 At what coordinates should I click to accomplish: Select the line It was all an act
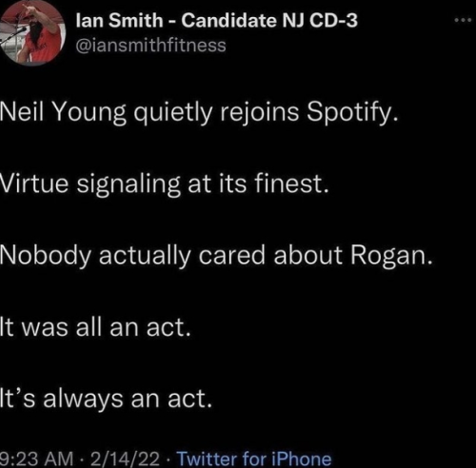coord(95,327)
